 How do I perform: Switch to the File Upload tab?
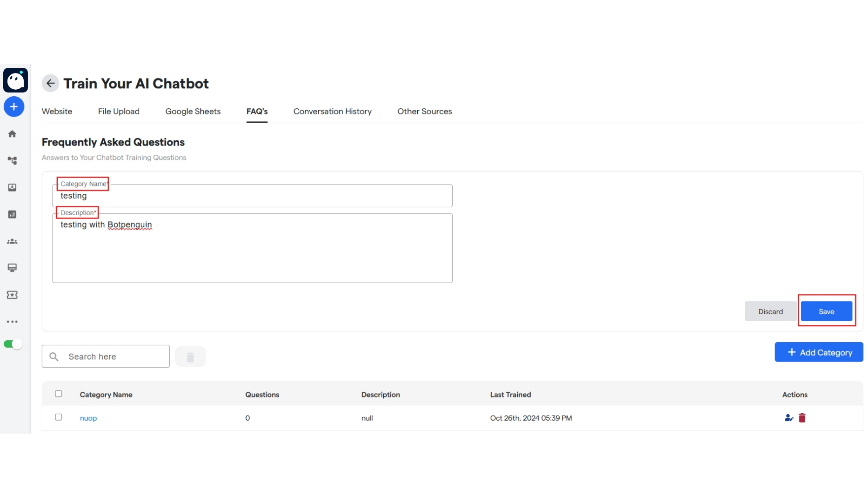click(x=119, y=111)
